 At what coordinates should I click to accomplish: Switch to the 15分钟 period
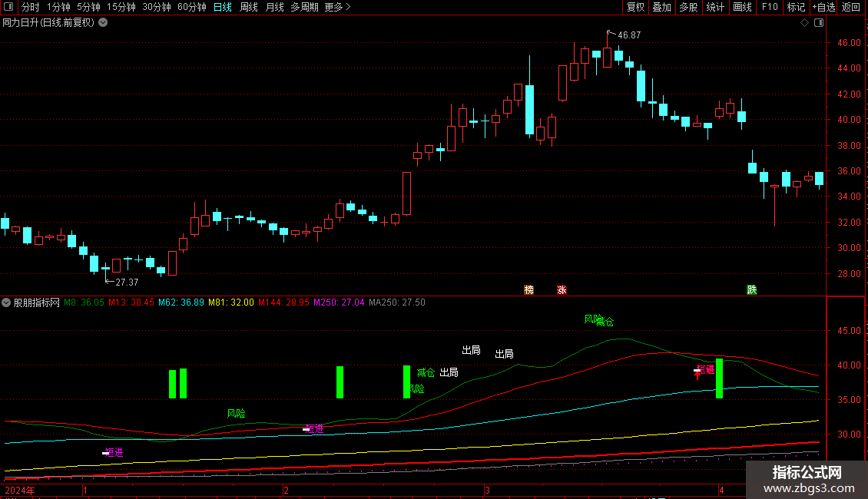click(x=121, y=7)
